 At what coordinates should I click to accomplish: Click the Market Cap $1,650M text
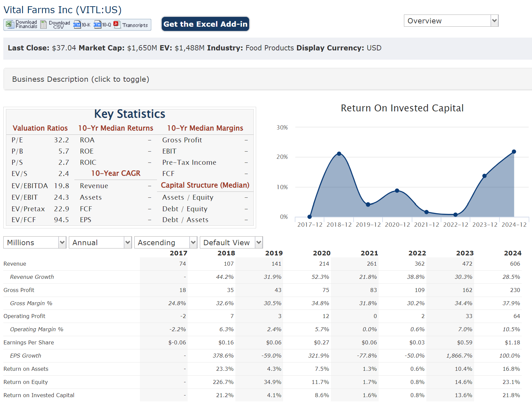118,48
